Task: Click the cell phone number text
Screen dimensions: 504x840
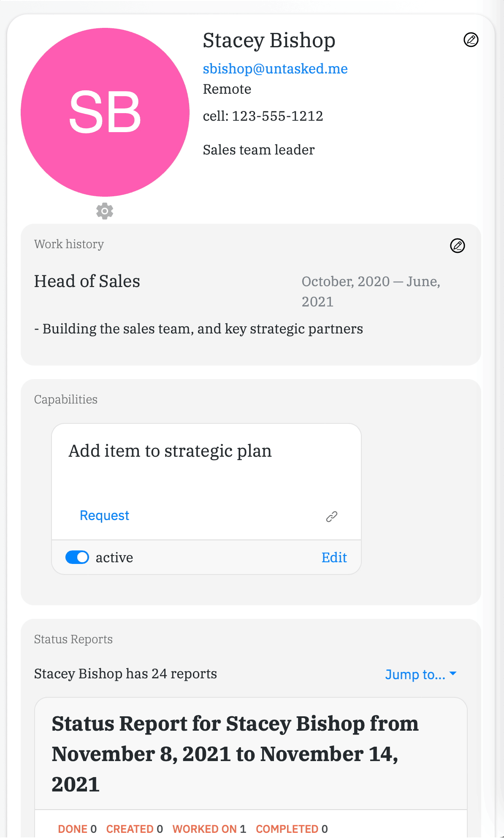Action: pos(263,116)
